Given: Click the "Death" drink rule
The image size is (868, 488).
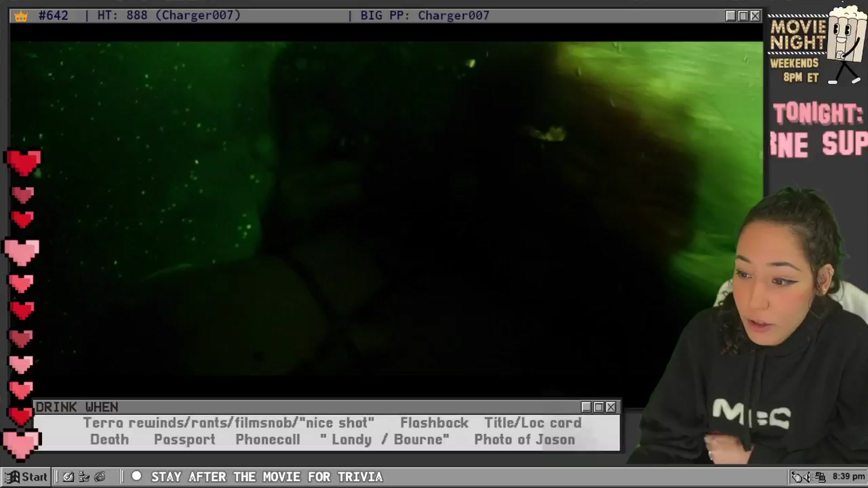Looking at the screenshot, I should coord(109,439).
